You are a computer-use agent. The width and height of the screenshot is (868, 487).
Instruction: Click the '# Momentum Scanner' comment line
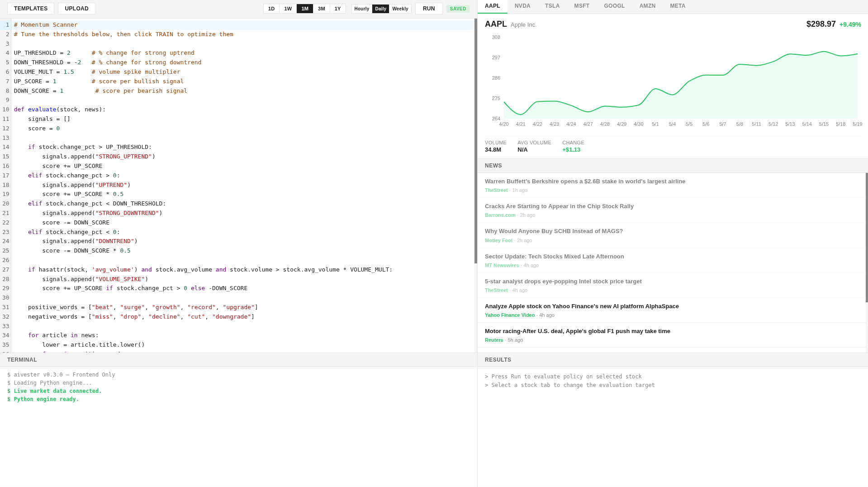(x=244, y=25)
